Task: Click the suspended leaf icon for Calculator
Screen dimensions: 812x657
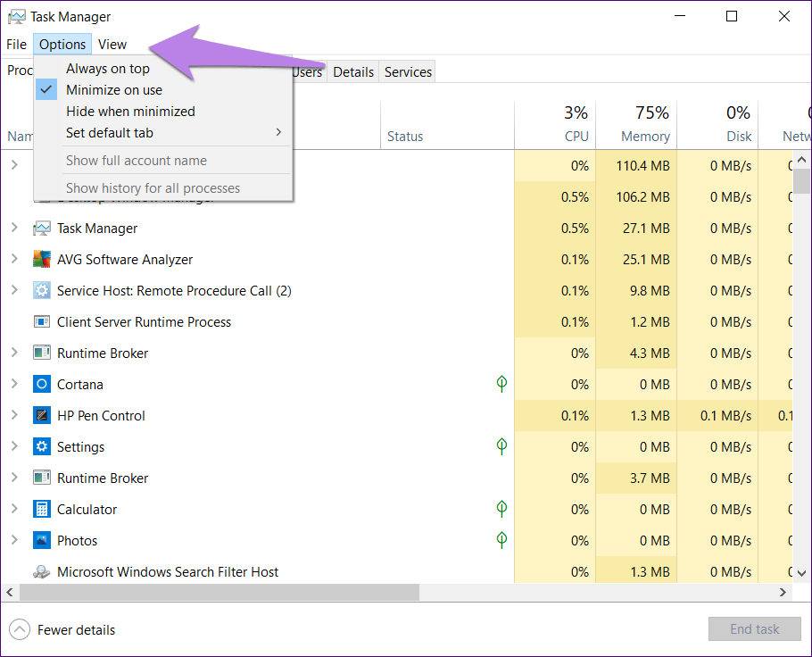Action: [x=501, y=508]
